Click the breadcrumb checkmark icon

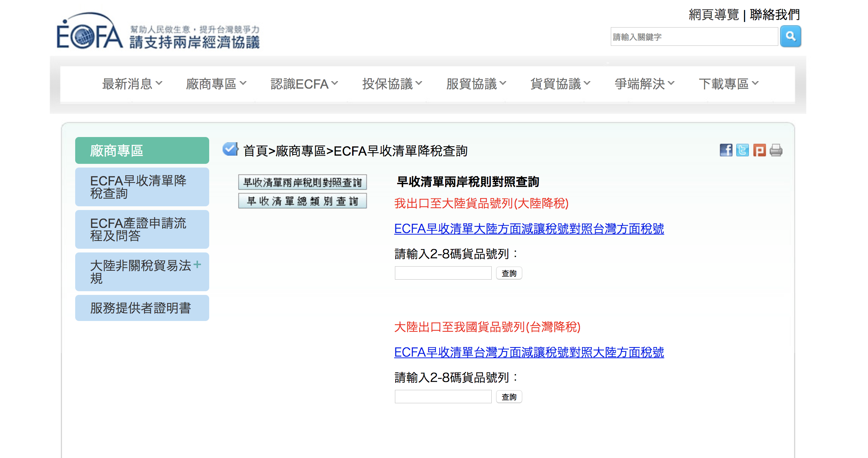(230, 149)
